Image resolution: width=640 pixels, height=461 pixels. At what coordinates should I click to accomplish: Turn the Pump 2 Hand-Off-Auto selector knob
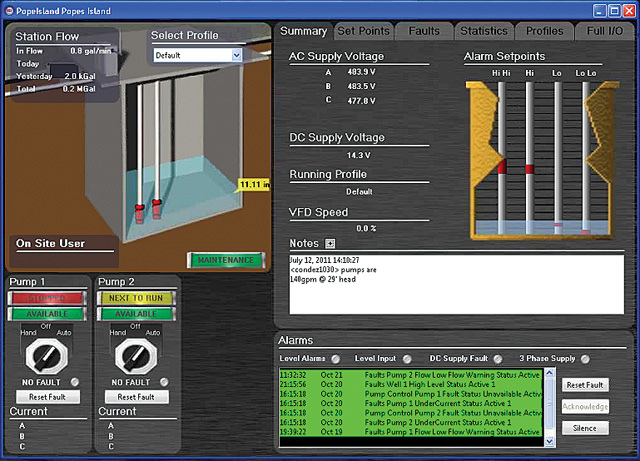click(x=137, y=354)
